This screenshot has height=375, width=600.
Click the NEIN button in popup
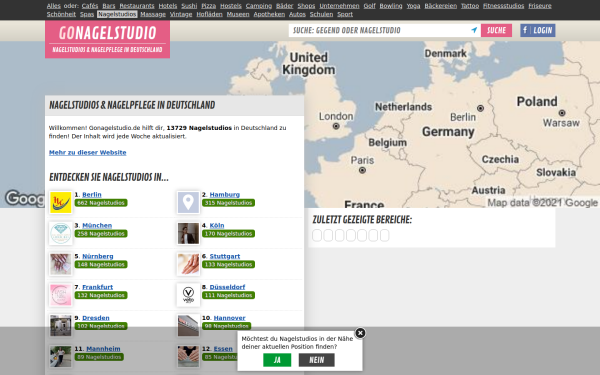(x=316, y=360)
